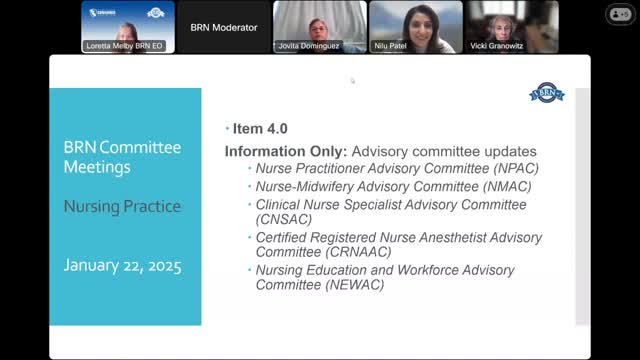The image size is (640, 360).
Task: Select Jovita Dominguez video tile
Action: (x=320, y=27)
